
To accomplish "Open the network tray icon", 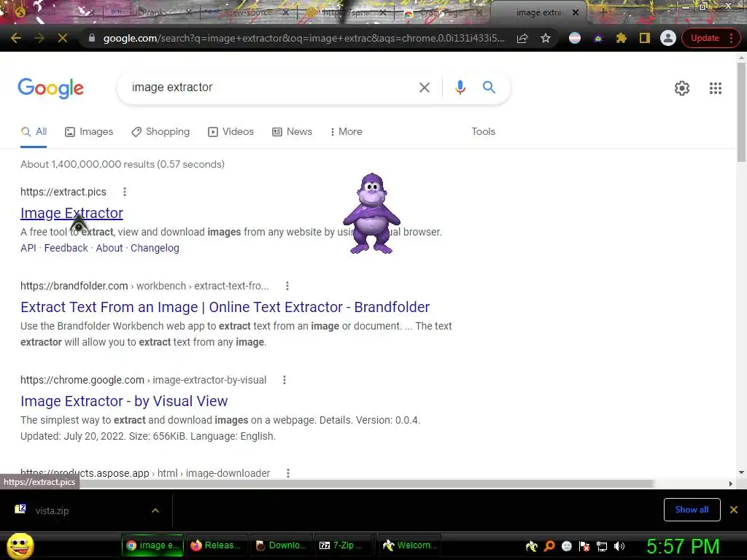I will [602, 546].
